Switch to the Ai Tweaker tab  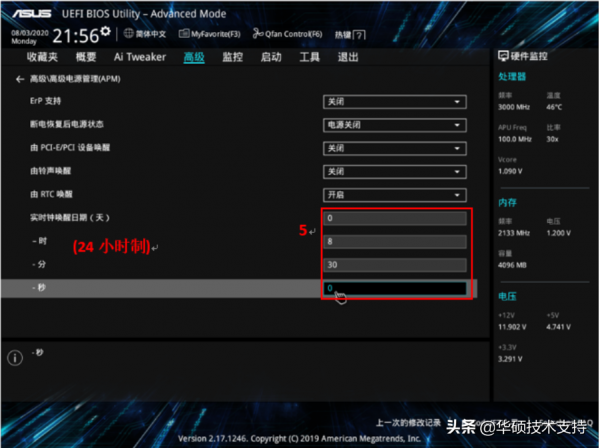click(x=139, y=57)
